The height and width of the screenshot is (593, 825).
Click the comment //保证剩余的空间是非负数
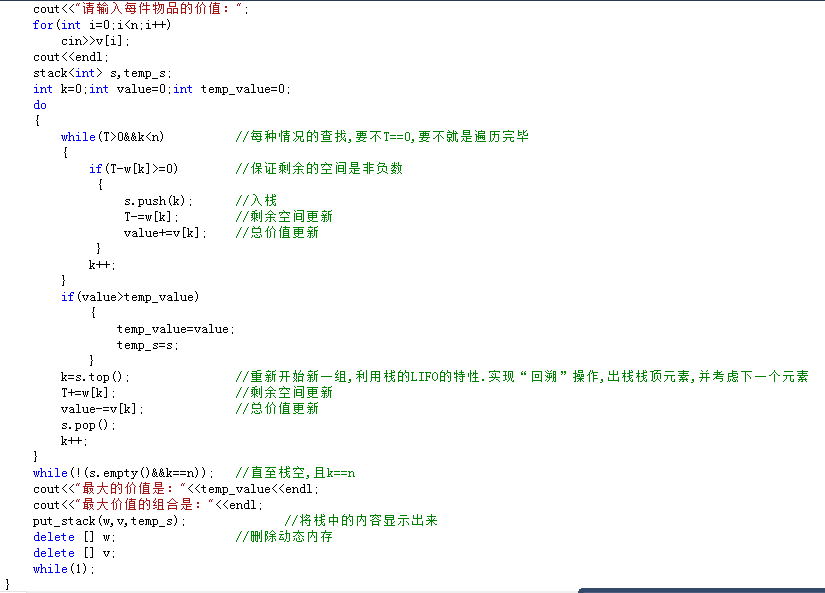[319, 168]
